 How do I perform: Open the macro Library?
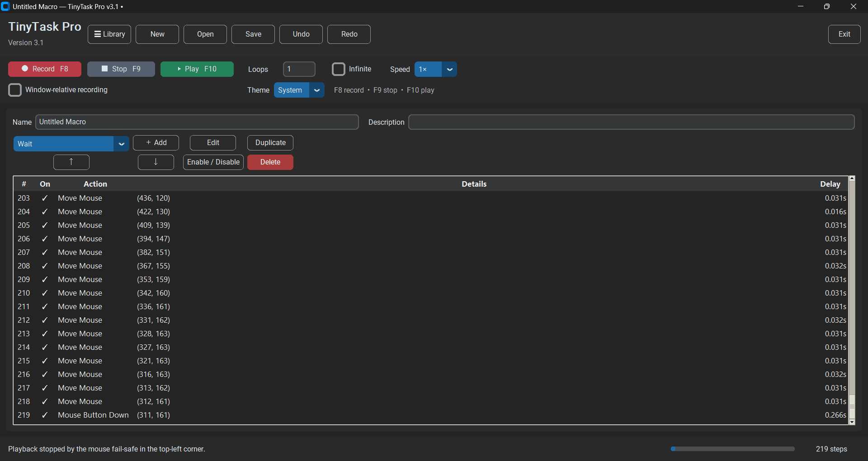point(109,34)
